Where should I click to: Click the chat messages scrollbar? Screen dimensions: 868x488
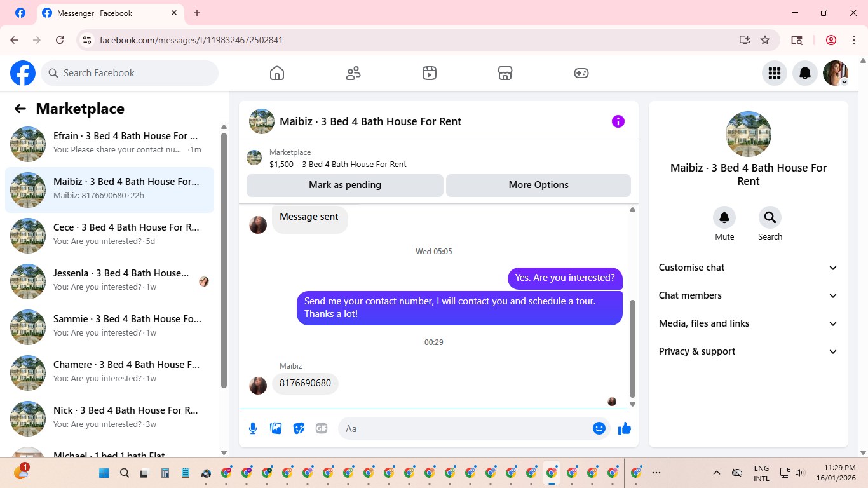[632, 348]
